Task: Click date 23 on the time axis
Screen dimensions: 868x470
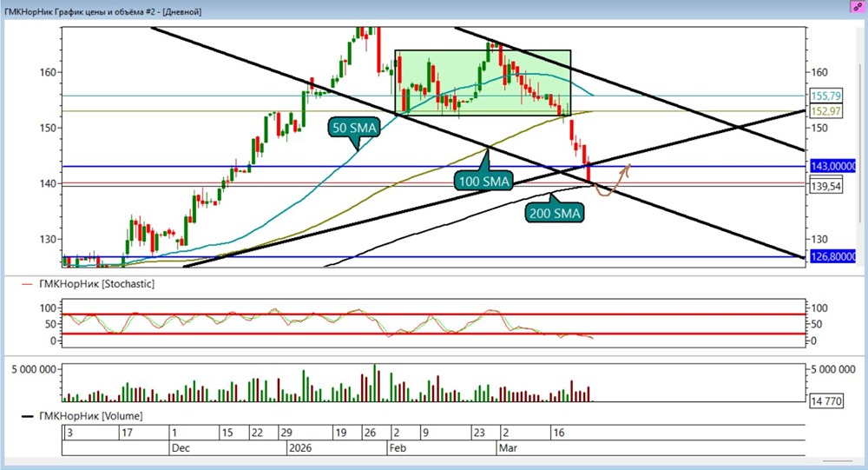Action: click(x=479, y=433)
